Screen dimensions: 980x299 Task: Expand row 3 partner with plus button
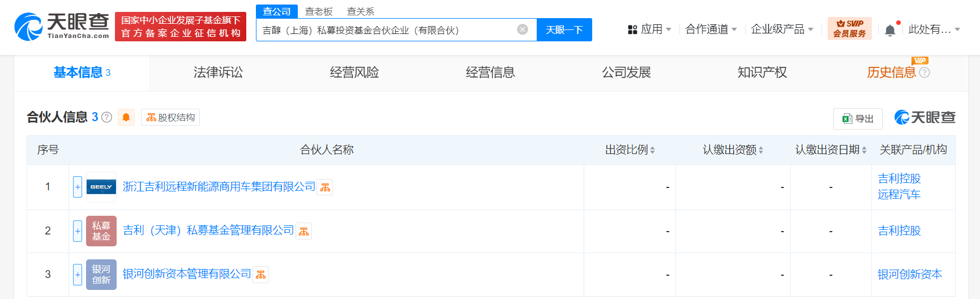(78, 275)
